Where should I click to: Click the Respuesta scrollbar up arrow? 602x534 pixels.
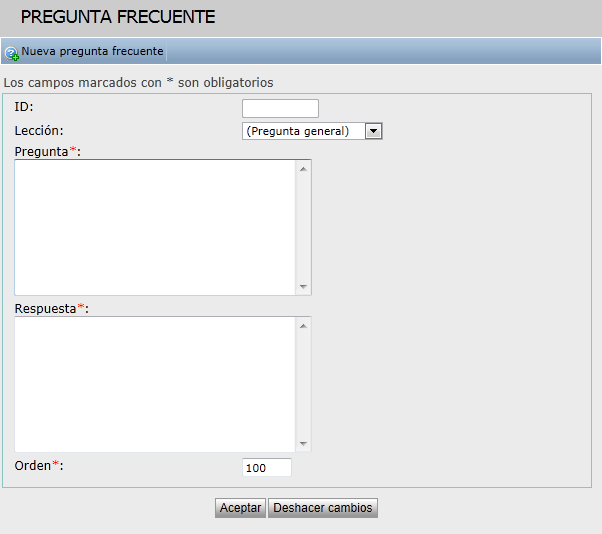(303, 326)
